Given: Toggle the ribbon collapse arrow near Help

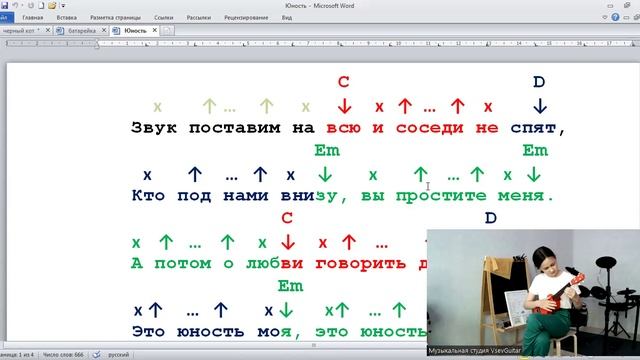Looking at the screenshot, I should tap(605, 18).
